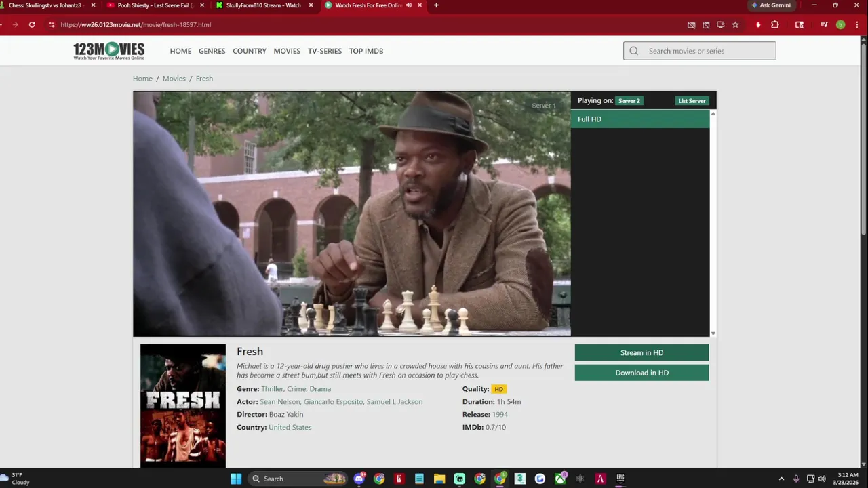The width and height of the screenshot is (868, 488).
Task: Open actor Sean Nelson link
Action: pos(279,402)
